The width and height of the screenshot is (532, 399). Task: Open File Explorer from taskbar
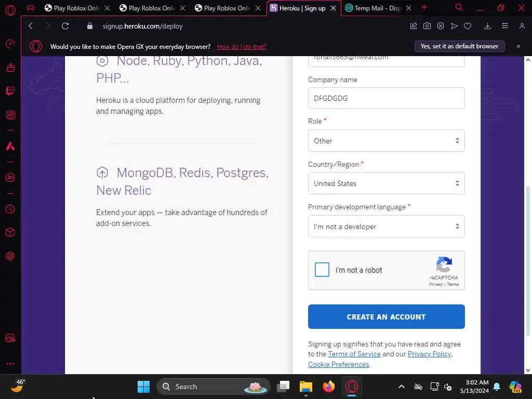pos(305,387)
